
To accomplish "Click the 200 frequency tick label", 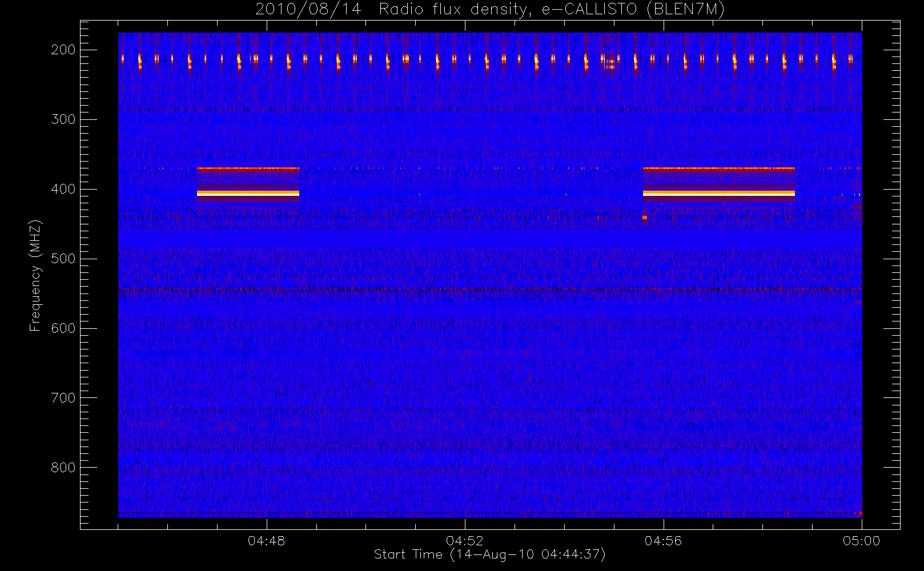I will (63, 50).
